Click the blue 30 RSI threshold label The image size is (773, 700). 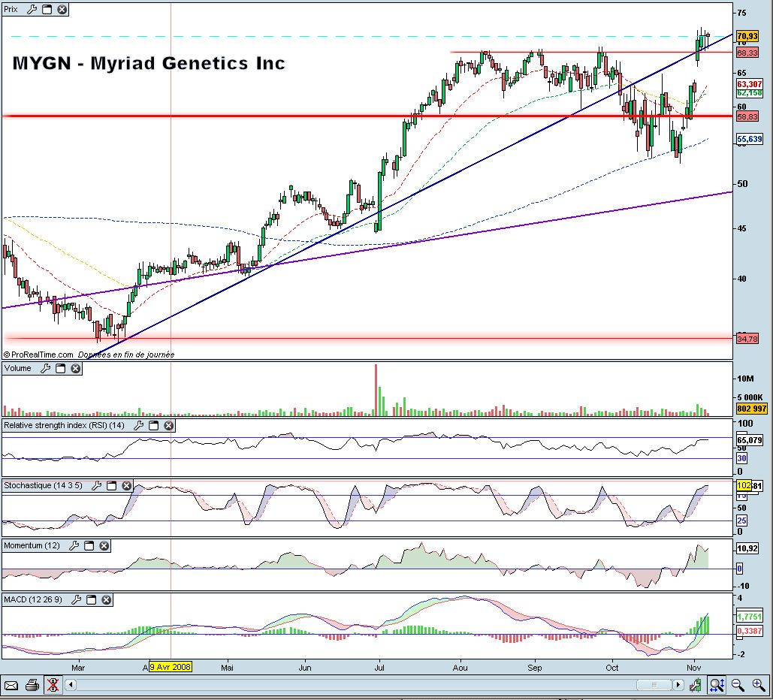point(741,458)
